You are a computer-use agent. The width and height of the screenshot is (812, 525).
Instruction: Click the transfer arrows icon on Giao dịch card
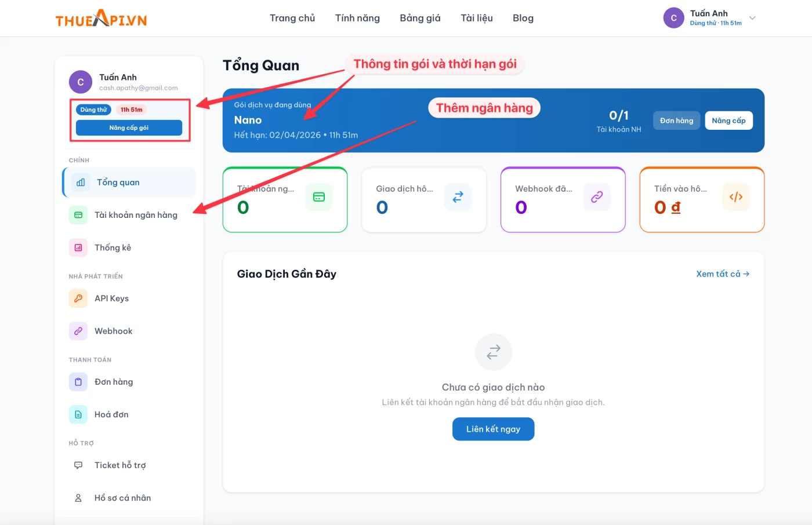click(x=458, y=197)
